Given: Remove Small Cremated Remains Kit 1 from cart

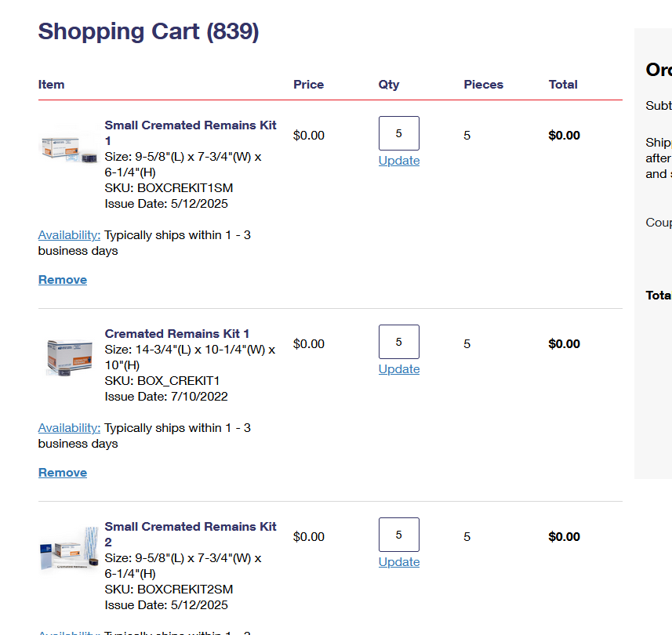Looking at the screenshot, I should point(63,280).
